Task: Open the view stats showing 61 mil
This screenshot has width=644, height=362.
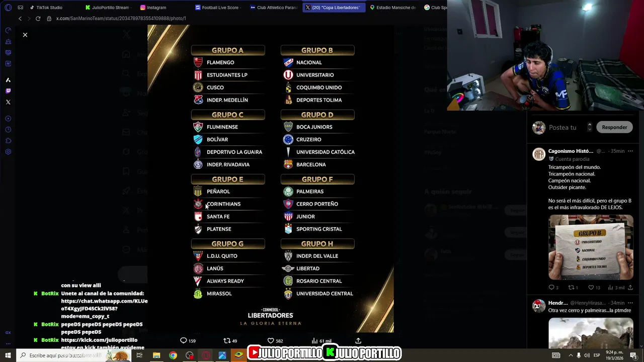Action: pyautogui.click(x=321, y=340)
